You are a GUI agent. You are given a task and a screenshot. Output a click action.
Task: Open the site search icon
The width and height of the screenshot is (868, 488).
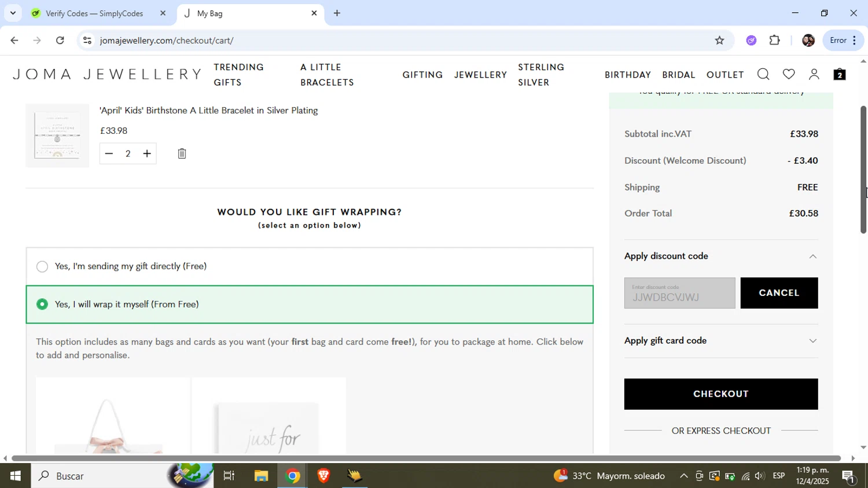click(x=763, y=74)
